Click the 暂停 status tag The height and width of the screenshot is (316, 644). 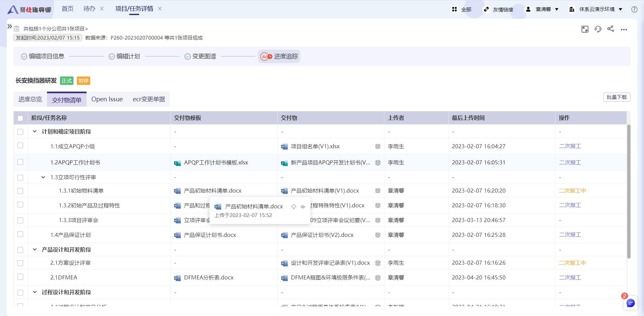[x=84, y=81]
